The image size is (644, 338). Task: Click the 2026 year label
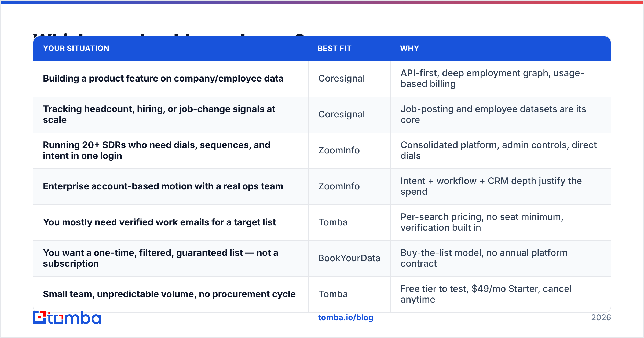pyautogui.click(x=601, y=318)
